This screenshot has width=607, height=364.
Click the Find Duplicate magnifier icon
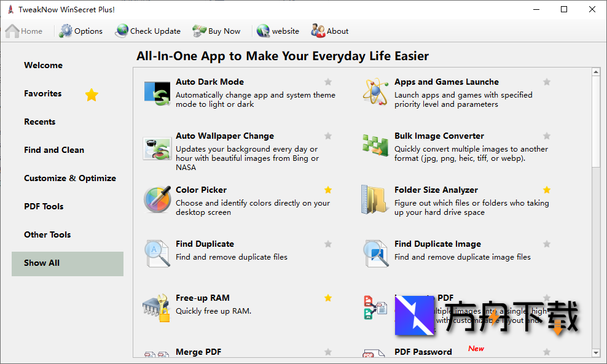coord(157,254)
